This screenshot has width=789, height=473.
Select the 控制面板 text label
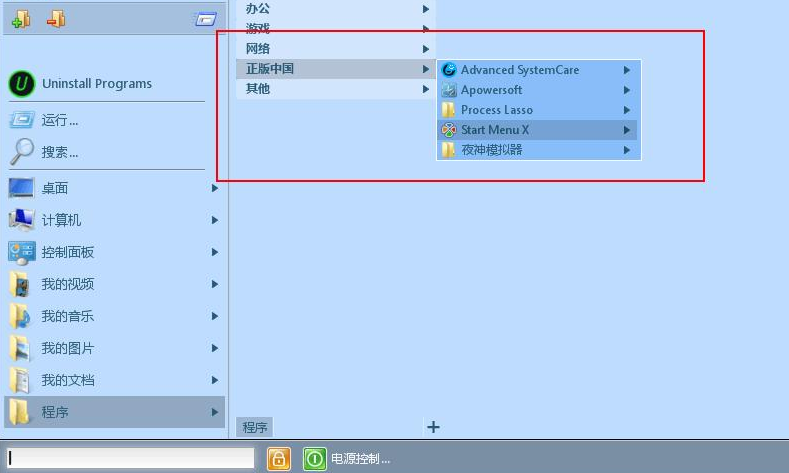pyautogui.click(x=67, y=252)
